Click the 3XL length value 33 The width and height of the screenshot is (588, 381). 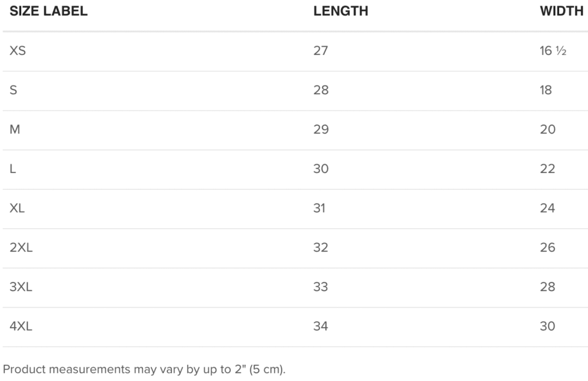[x=320, y=287]
